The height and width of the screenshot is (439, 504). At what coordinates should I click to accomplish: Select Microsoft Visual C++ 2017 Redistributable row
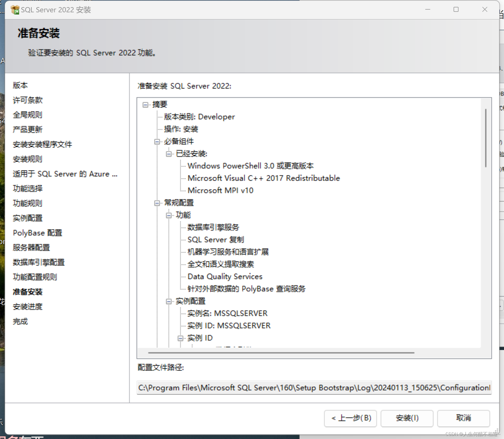pyautogui.click(x=264, y=178)
